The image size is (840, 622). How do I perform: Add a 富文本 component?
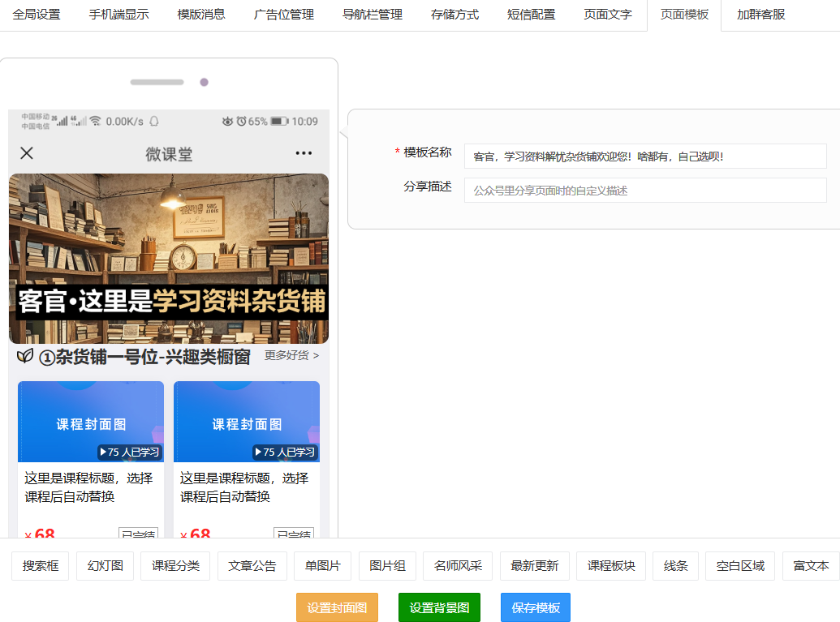810,566
